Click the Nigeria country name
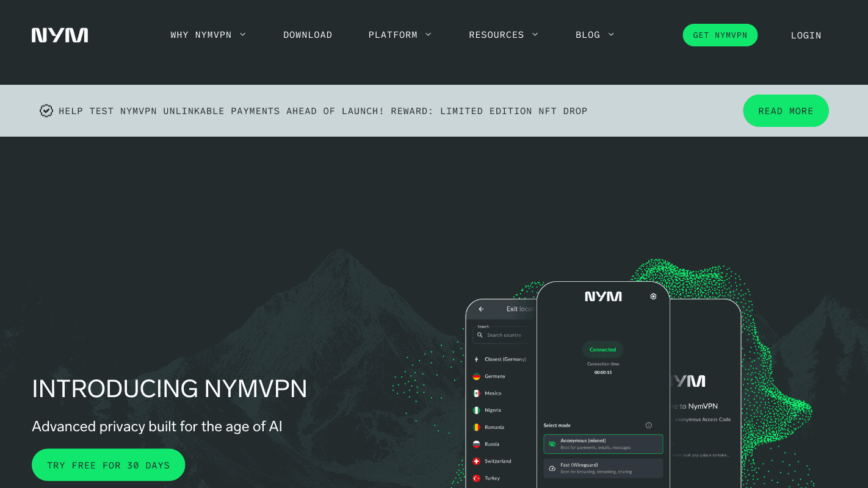This screenshot has width=868, height=488. (493, 411)
